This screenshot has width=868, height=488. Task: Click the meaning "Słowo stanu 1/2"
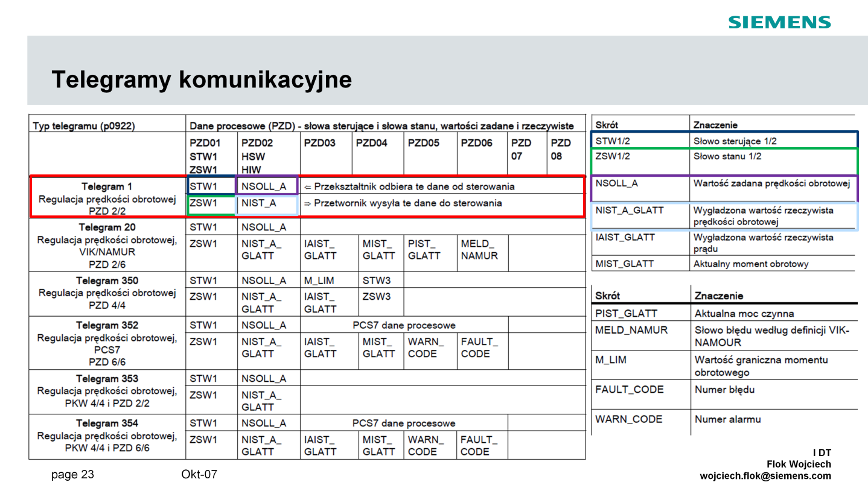click(727, 156)
